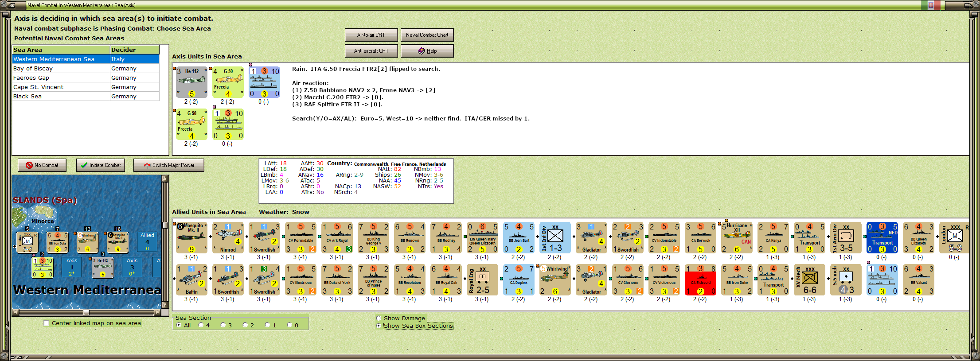Select the BB Jean Bart counter
The image size is (980, 361).
pos(519,237)
